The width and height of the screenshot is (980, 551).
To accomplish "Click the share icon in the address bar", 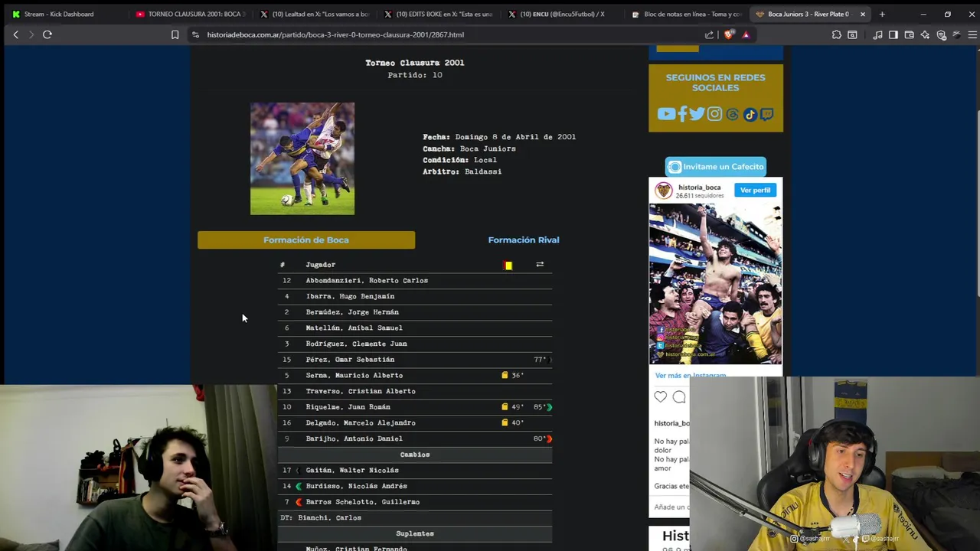I will [709, 34].
